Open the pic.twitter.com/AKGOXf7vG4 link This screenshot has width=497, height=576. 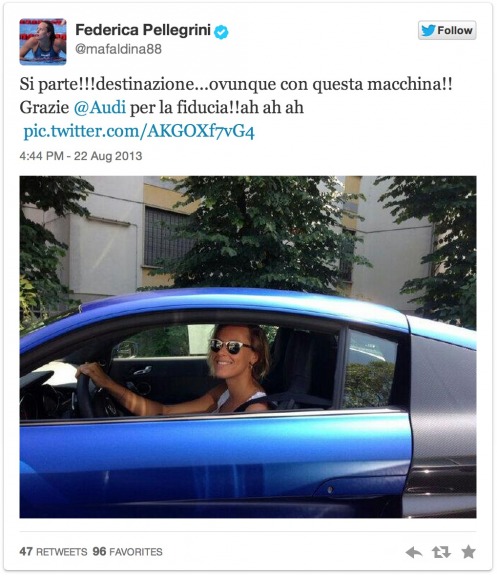click(139, 132)
